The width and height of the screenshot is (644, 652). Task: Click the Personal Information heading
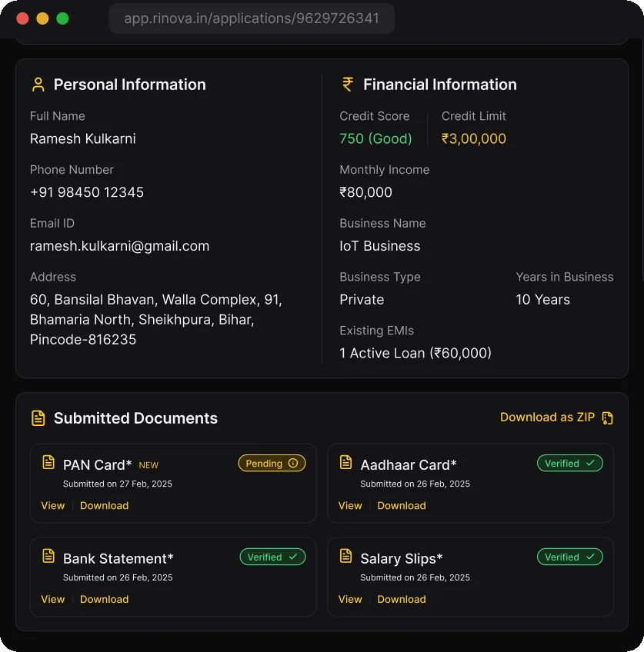click(129, 85)
